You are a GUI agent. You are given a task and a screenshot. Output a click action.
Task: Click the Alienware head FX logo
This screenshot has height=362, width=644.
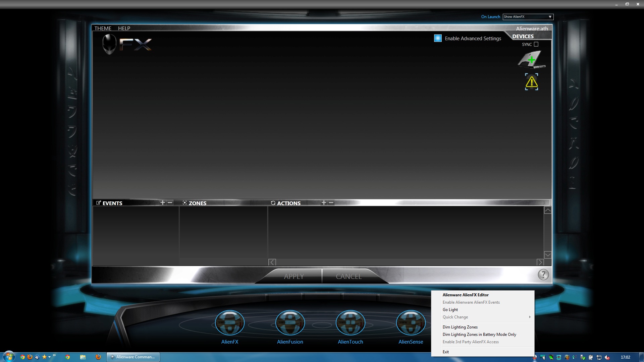127,44
